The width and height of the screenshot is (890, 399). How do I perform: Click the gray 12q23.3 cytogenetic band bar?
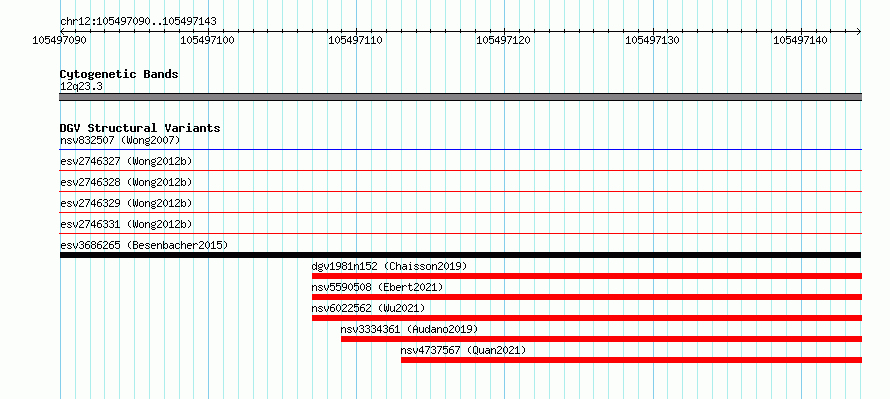pyautogui.click(x=461, y=97)
